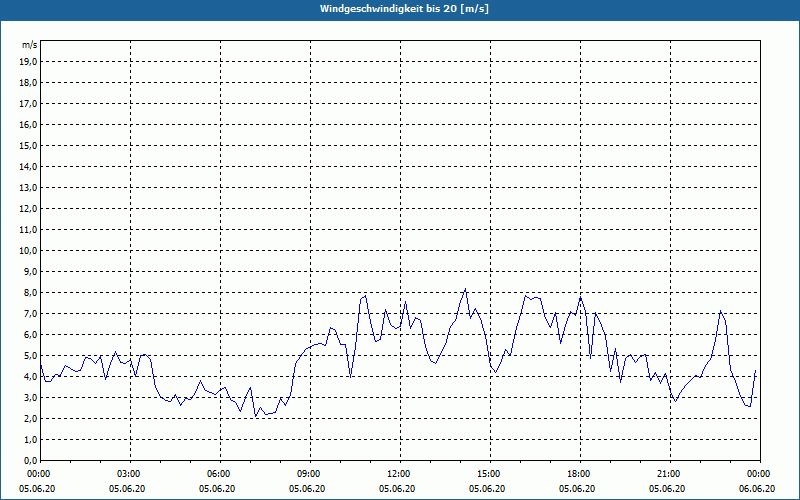
Task: Click the 09:00 time axis label
Action: (x=311, y=474)
